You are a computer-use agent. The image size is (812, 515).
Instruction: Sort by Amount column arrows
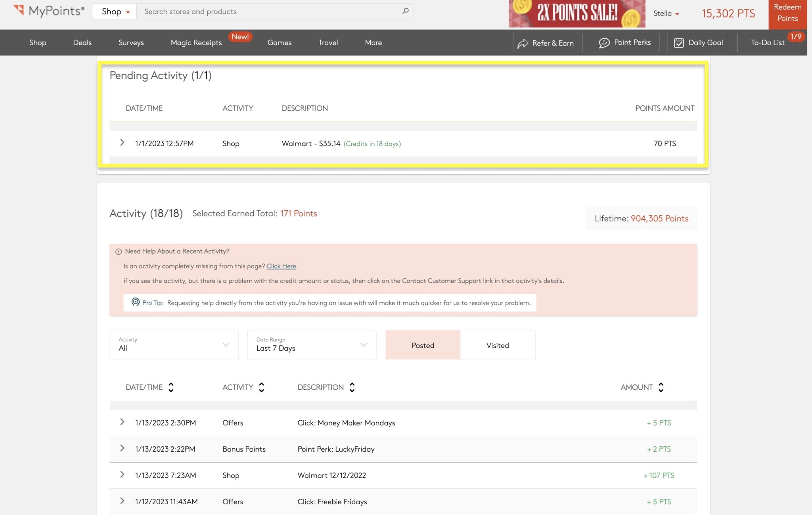pyautogui.click(x=661, y=387)
